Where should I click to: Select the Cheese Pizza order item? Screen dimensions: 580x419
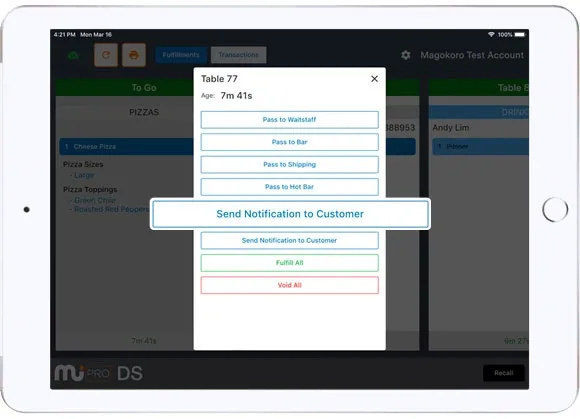click(127, 146)
